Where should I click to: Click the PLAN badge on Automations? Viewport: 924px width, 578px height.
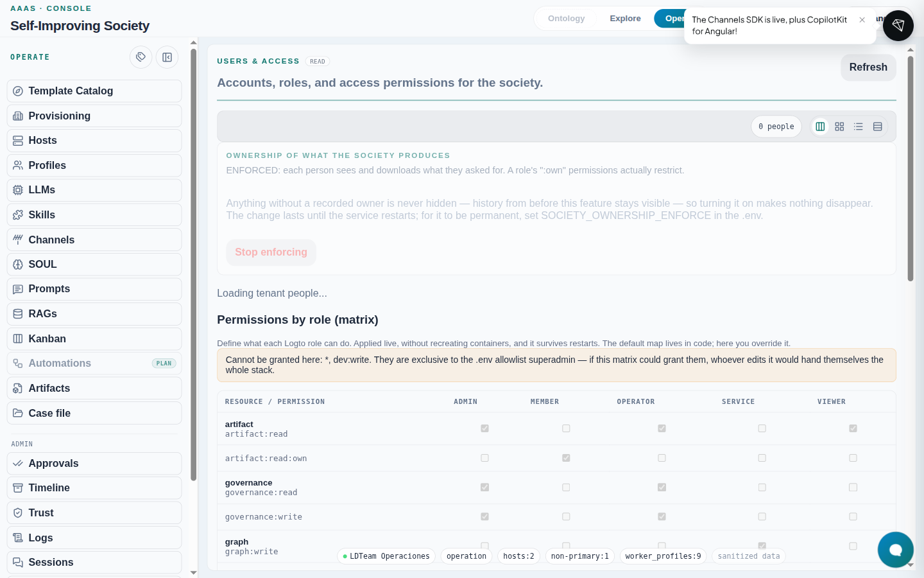click(164, 363)
